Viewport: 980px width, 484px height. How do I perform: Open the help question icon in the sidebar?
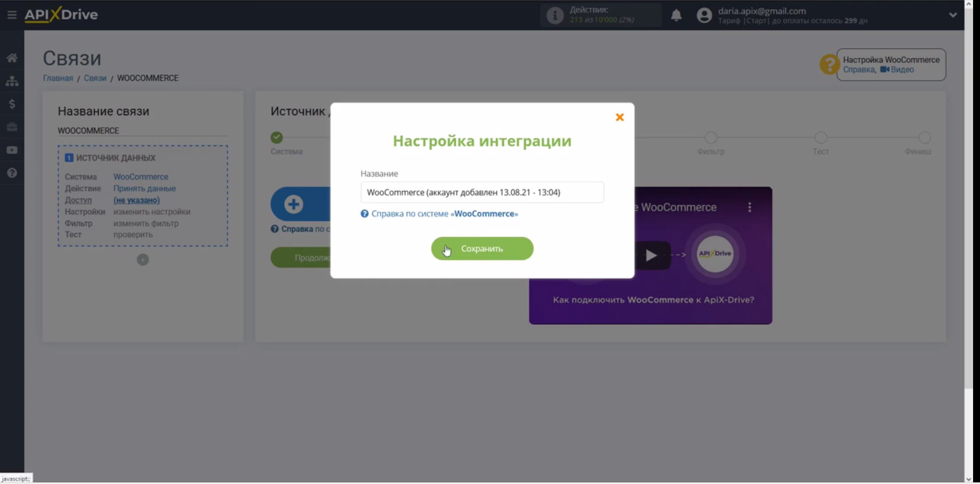12,173
